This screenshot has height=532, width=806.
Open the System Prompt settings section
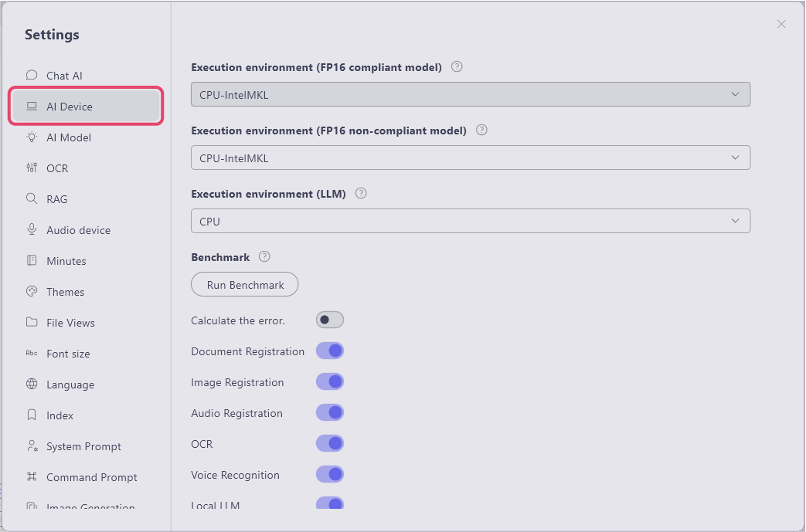pos(83,446)
